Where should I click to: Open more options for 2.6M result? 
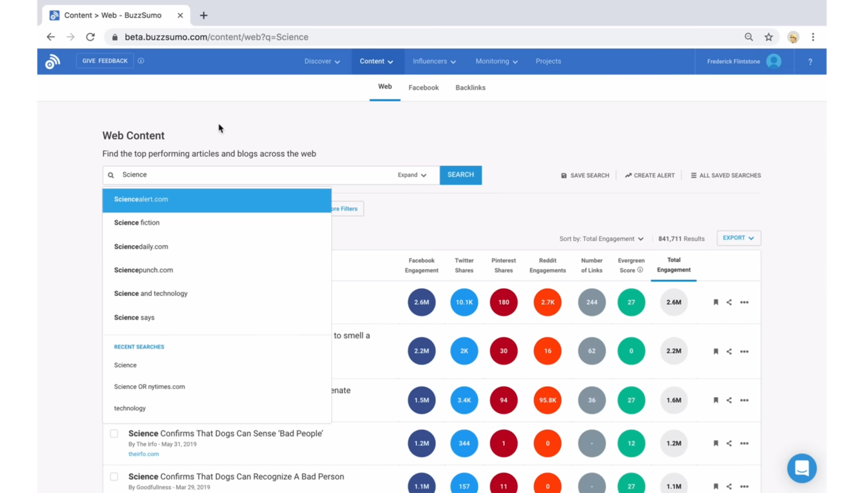pyautogui.click(x=744, y=302)
